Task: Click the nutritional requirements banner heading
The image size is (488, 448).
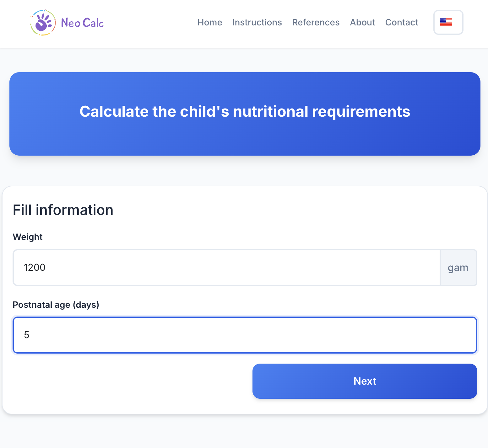Action: pyautogui.click(x=245, y=111)
